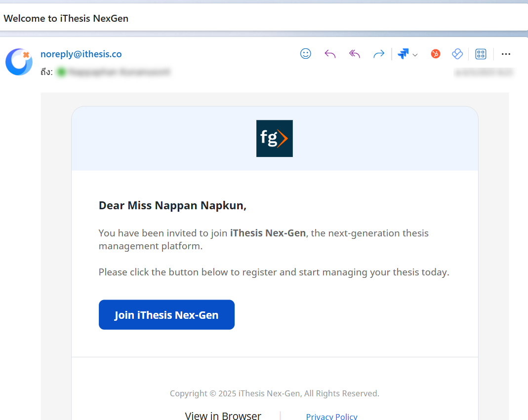Viewport: 528px width, 420px height.
Task: Open the View in Browser link
Action: pos(223,416)
